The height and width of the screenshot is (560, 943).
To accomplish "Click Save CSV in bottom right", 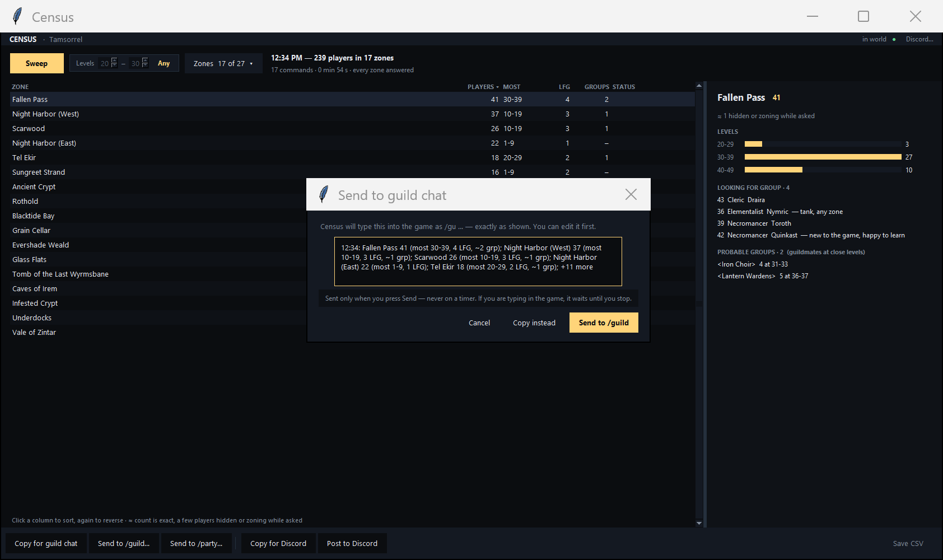I will (x=908, y=543).
